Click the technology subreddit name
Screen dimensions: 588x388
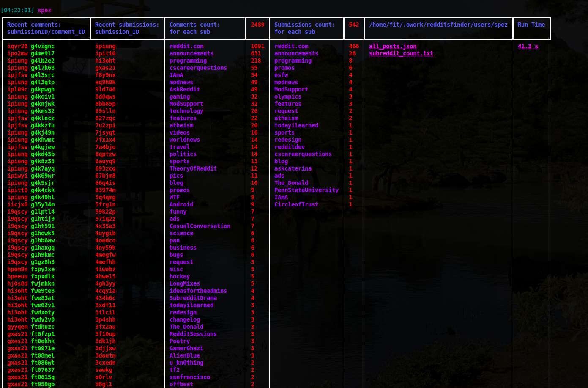click(186, 111)
